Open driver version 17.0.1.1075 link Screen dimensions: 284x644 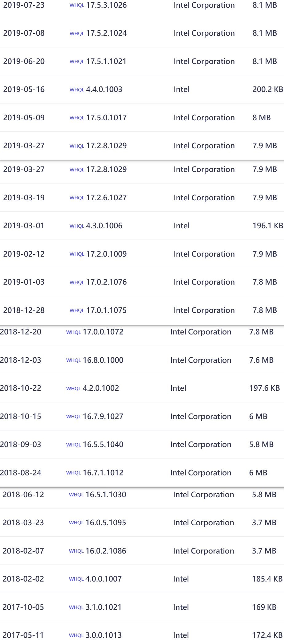[x=106, y=310]
